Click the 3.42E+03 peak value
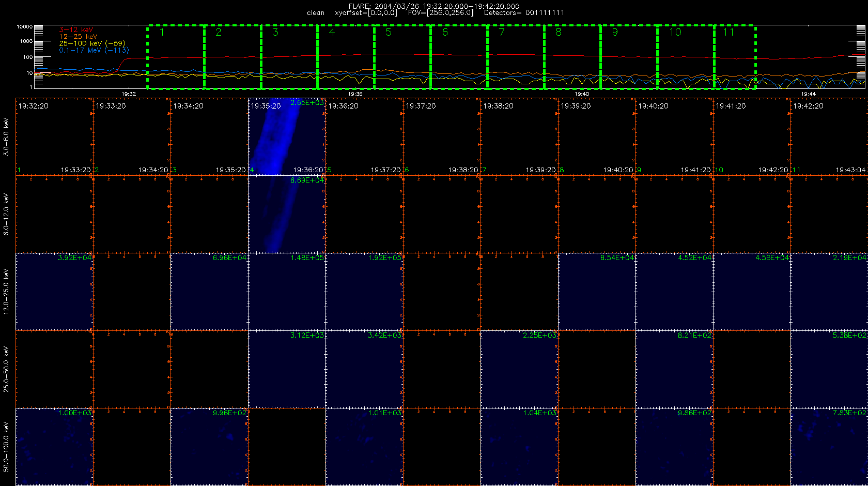The image size is (868, 486). 385,336
